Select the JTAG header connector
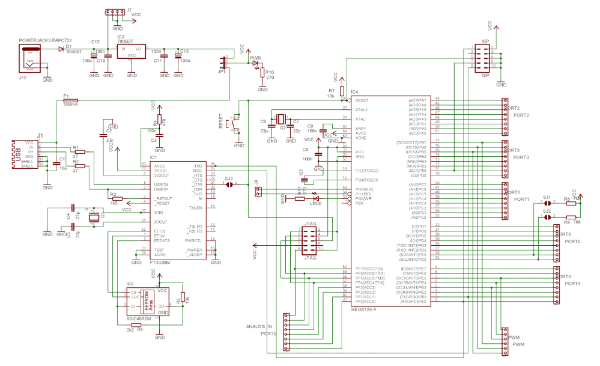This screenshot has height=366, width=600. point(310,241)
